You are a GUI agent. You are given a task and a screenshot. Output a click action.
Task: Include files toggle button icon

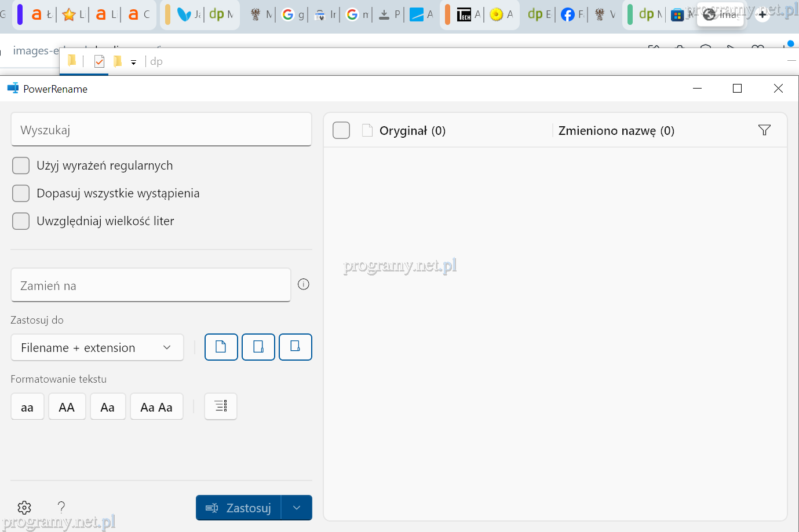click(221, 347)
